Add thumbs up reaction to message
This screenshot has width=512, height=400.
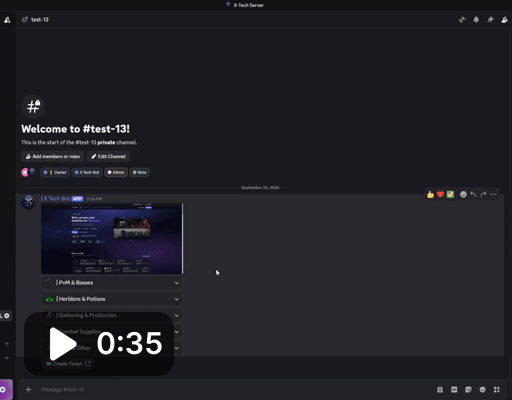tap(430, 194)
